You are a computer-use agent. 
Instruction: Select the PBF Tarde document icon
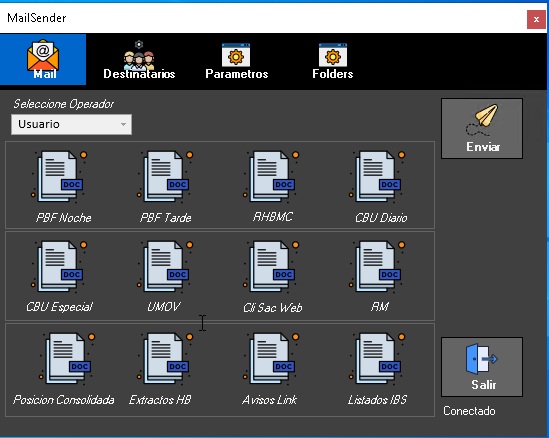[165, 176]
